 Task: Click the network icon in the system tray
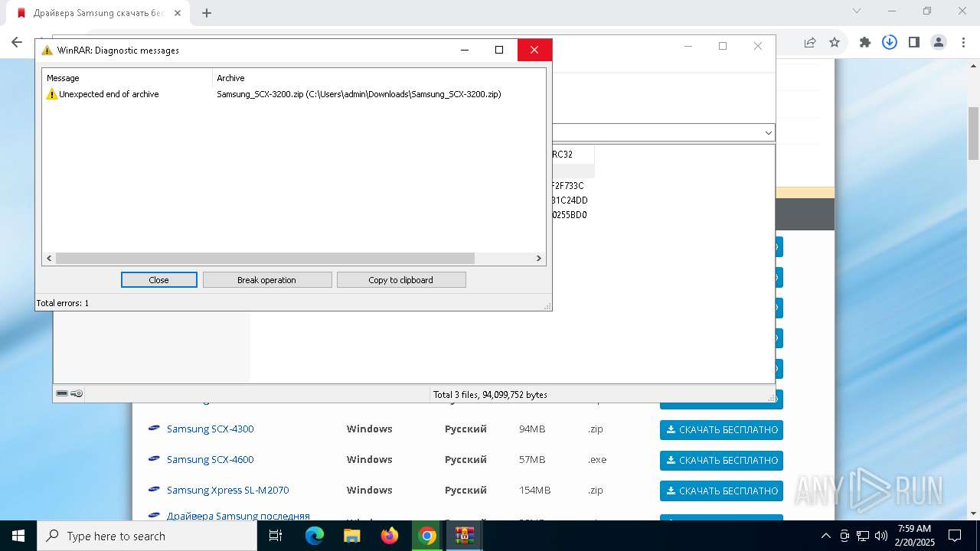863,536
